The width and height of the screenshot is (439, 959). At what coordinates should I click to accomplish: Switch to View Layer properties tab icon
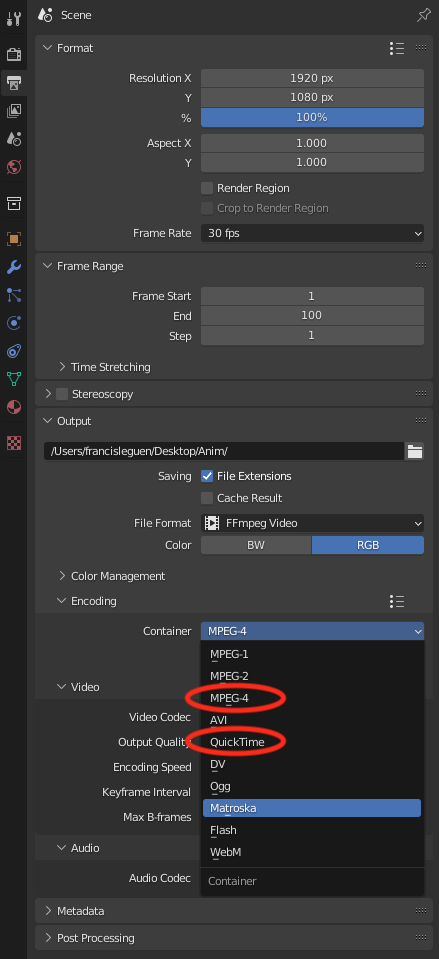(13, 111)
